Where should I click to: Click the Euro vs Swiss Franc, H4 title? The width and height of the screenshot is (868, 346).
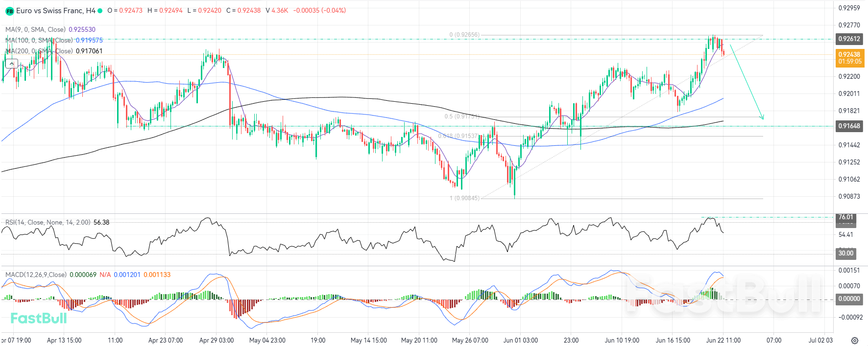[x=56, y=10]
